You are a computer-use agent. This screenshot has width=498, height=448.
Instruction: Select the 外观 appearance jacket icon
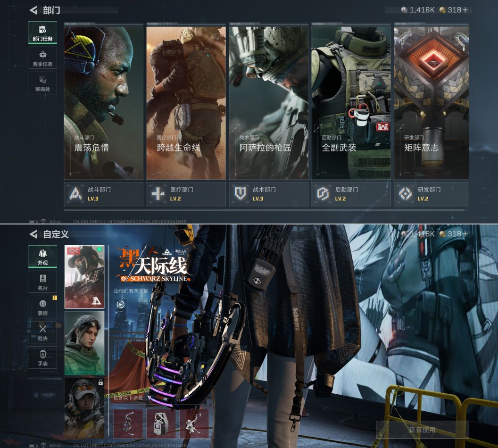coord(42,257)
